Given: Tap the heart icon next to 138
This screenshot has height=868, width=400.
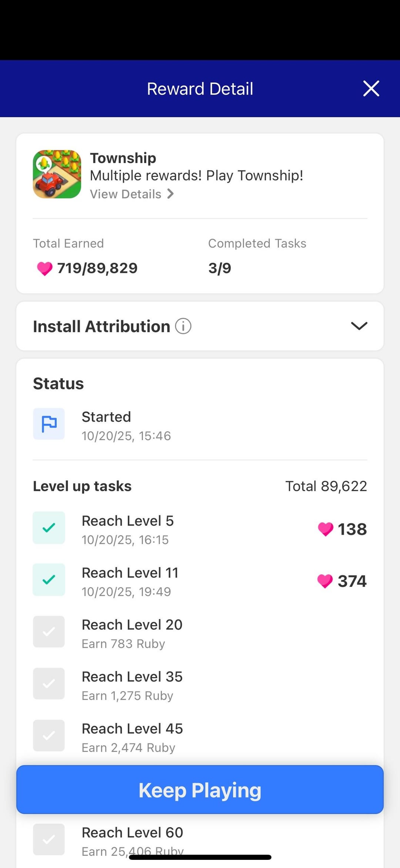Looking at the screenshot, I should [326, 529].
